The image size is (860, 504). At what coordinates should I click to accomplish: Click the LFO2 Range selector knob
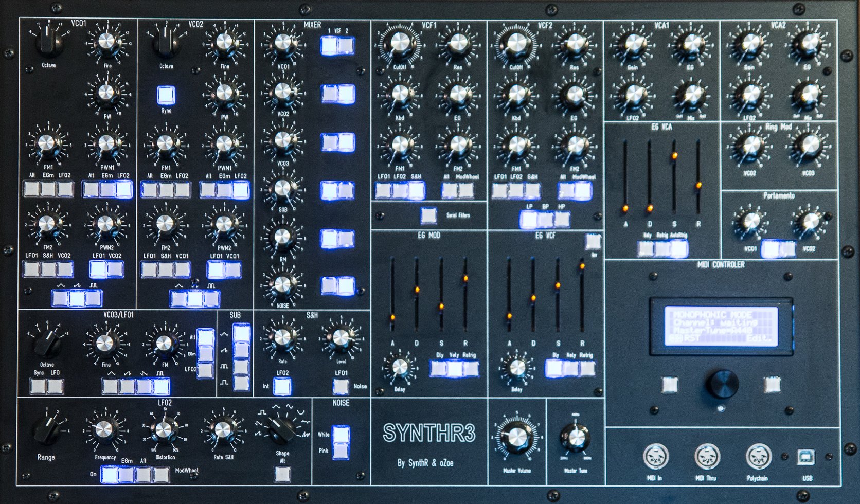(47, 429)
